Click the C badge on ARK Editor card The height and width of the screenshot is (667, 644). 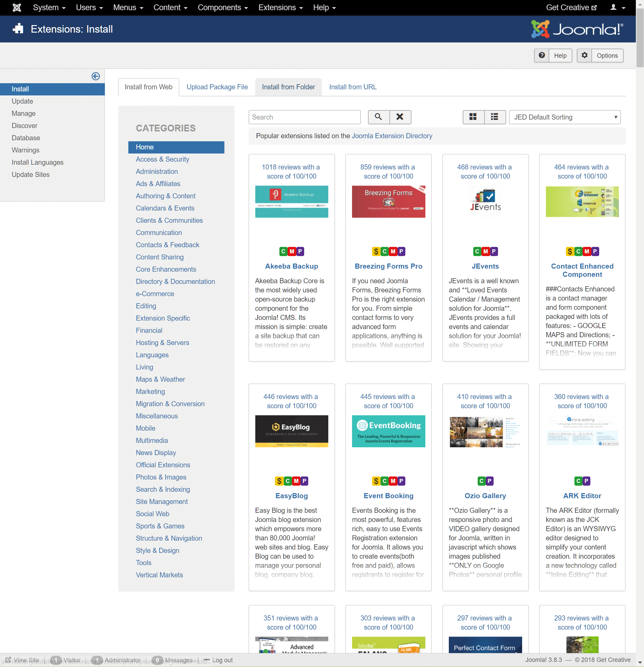point(578,481)
